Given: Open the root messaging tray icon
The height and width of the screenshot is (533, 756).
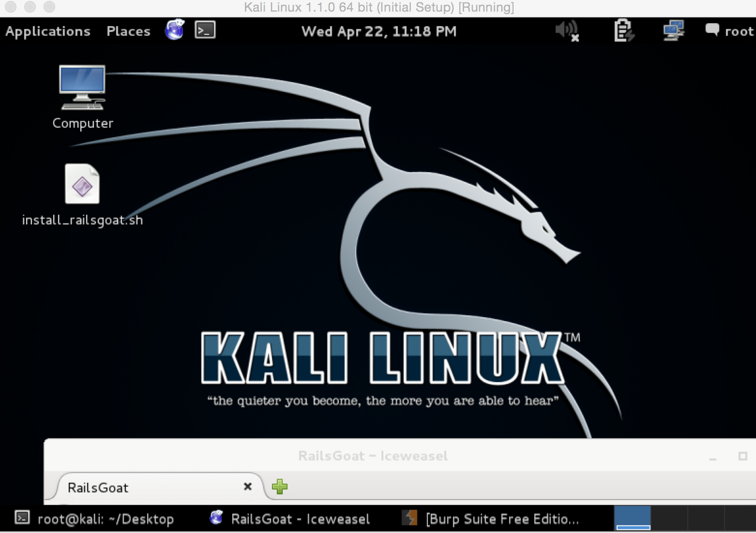Looking at the screenshot, I should (x=713, y=30).
